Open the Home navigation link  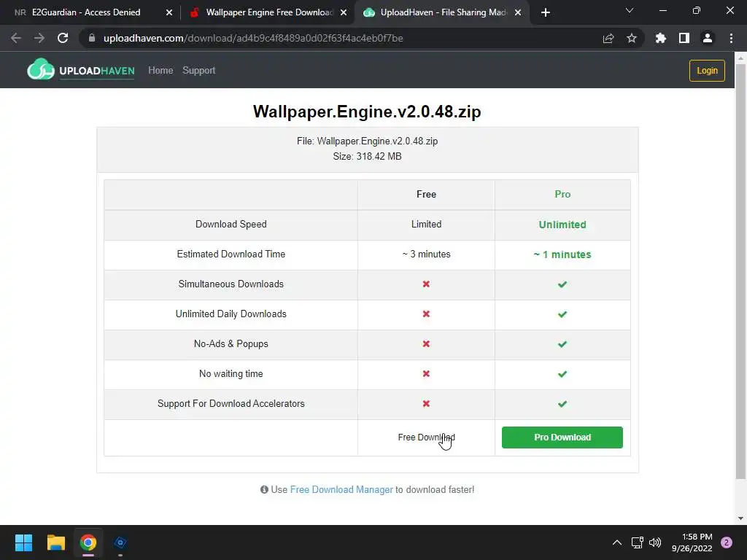click(x=160, y=71)
